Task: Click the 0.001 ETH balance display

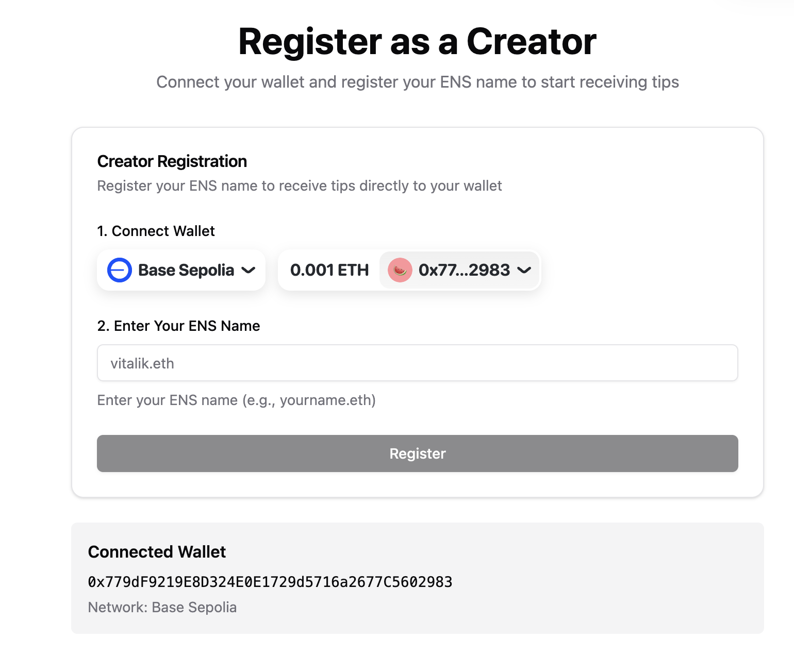Action: click(x=329, y=270)
